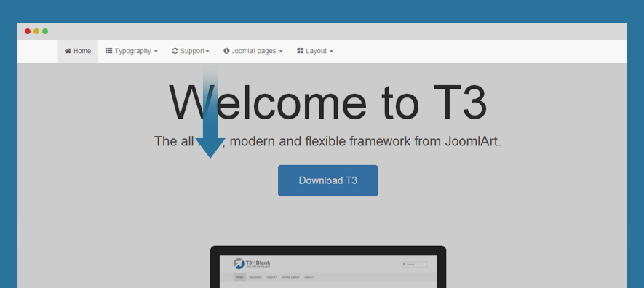Click the list icon next to Typography
644x288 pixels.
109,51
